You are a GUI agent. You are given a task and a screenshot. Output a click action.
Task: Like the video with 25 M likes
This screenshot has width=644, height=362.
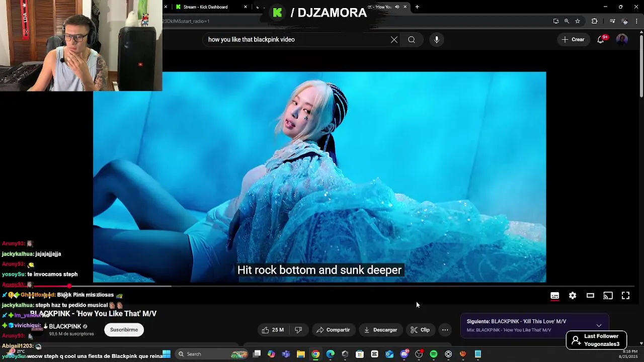pos(273,330)
